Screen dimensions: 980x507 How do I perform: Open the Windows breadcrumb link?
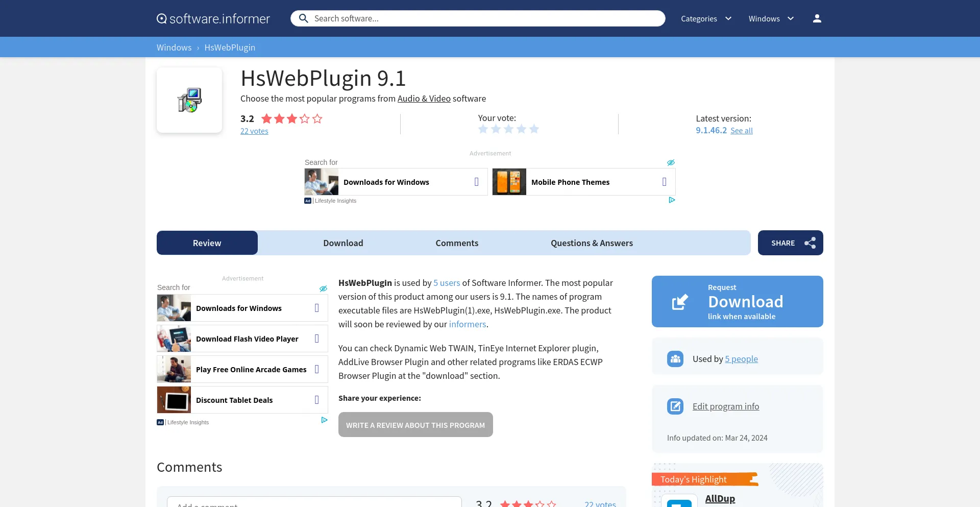(x=174, y=47)
